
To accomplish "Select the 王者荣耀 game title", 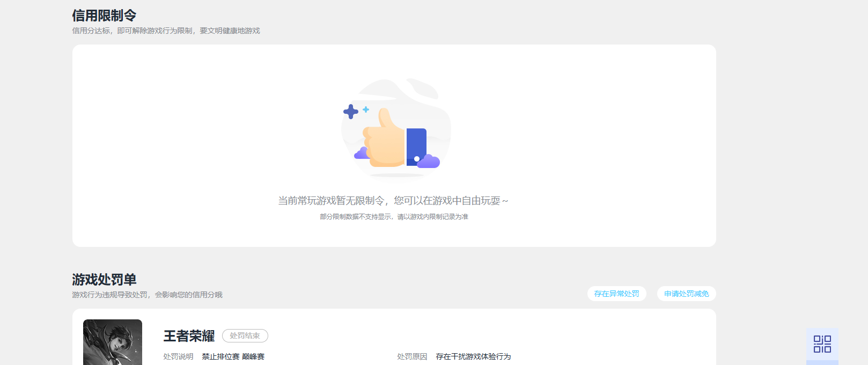I will (x=189, y=336).
